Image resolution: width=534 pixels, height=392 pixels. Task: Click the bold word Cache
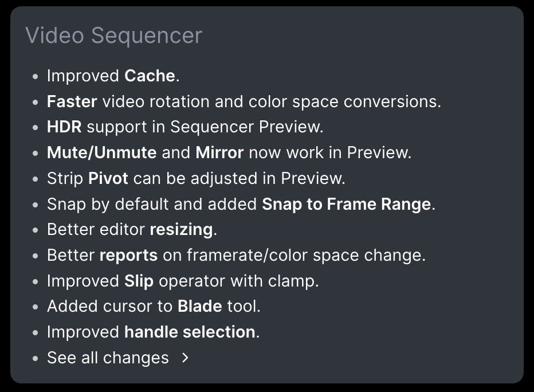[150, 76]
